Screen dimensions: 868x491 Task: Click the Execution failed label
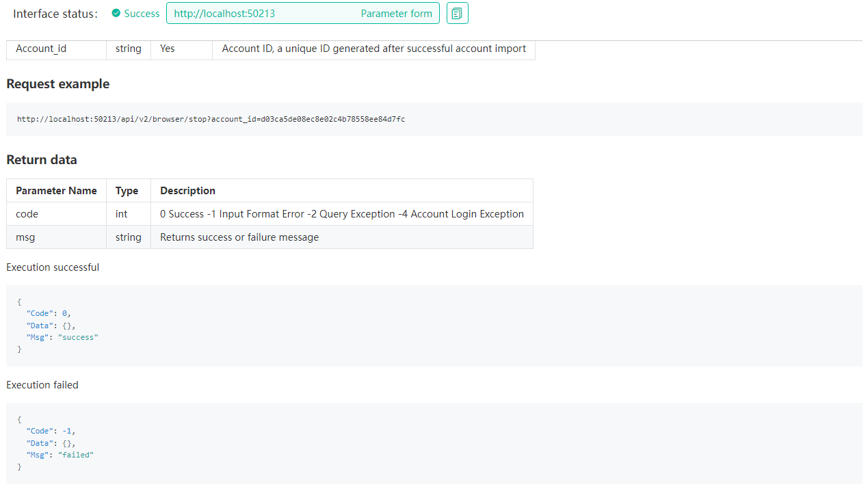click(x=42, y=385)
